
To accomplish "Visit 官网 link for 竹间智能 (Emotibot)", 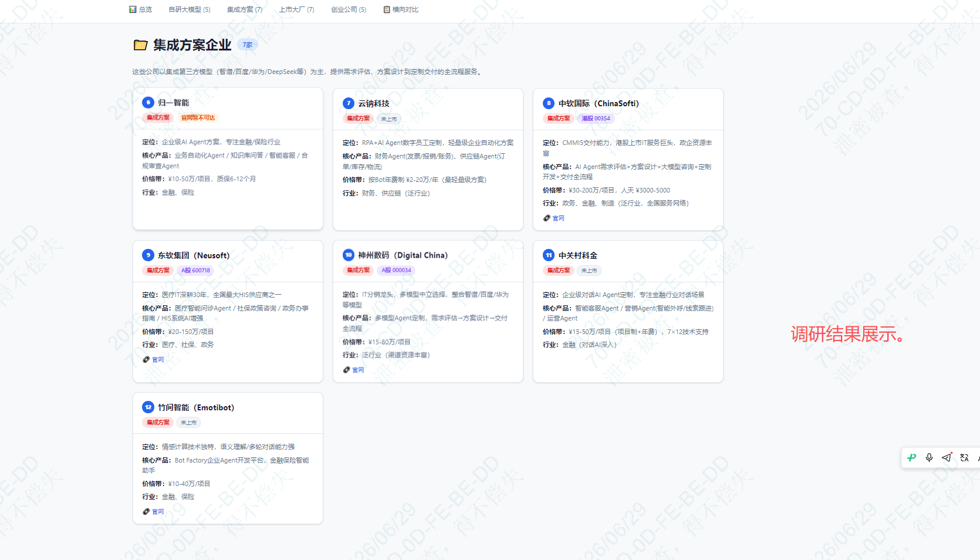I will (158, 512).
